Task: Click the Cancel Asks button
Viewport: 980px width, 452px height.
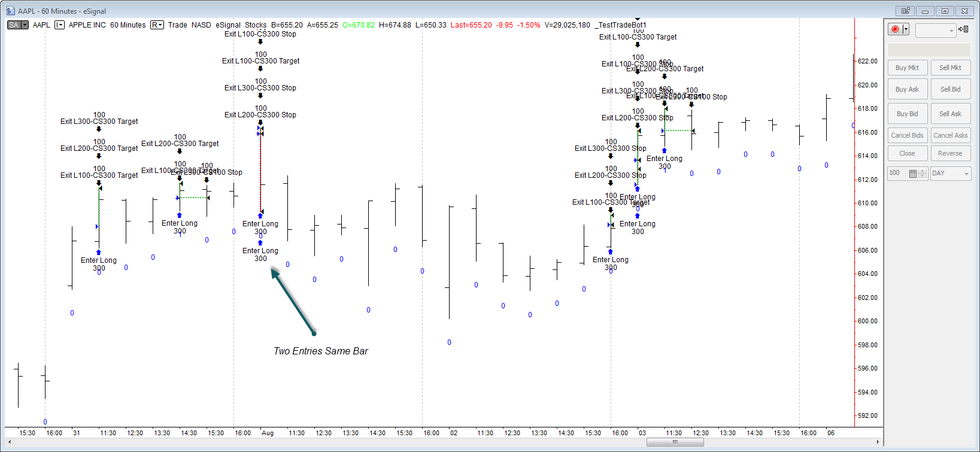Action: click(x=950, y=135)
